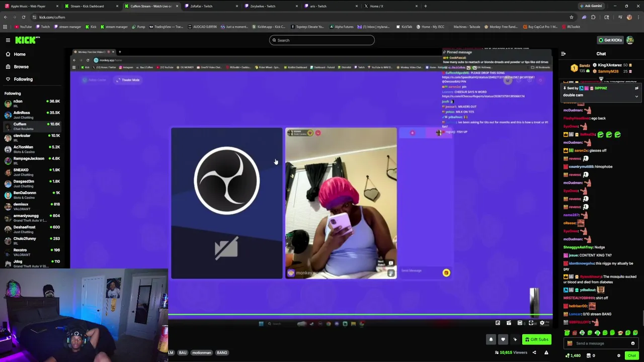Click first green emote in quick emote row

click(x=567, y=333)
